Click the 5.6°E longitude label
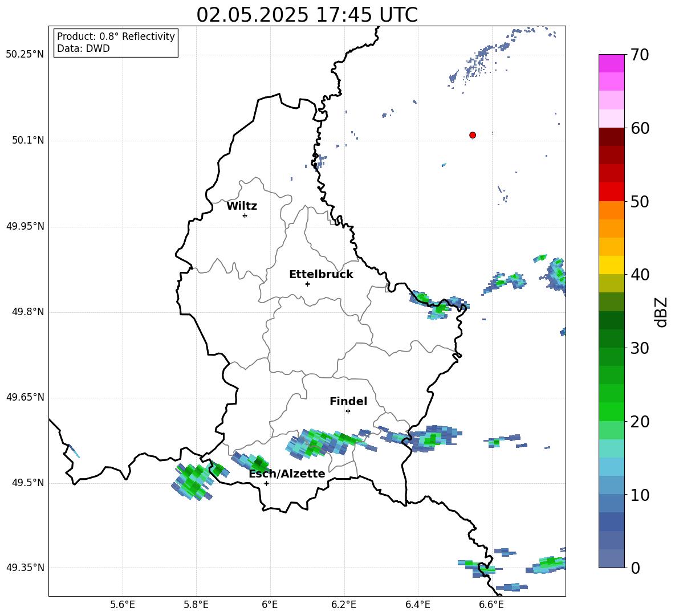 123,605
